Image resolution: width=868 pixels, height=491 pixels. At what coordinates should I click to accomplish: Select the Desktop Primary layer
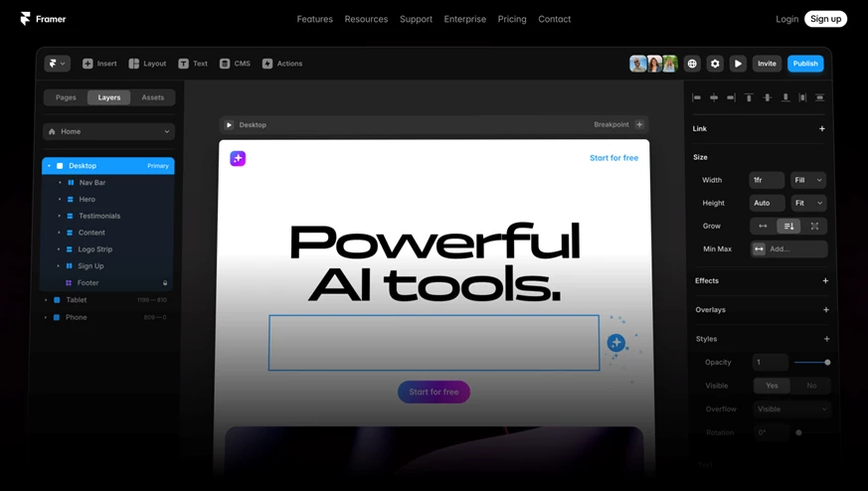click(x=108, y=166)
